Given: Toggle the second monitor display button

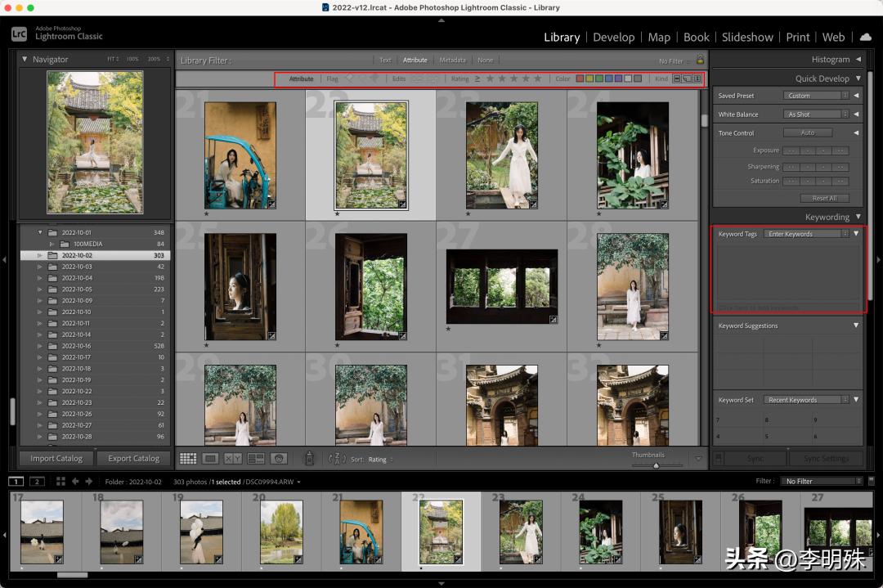Looking at the screenshot, I should [37, 482].
